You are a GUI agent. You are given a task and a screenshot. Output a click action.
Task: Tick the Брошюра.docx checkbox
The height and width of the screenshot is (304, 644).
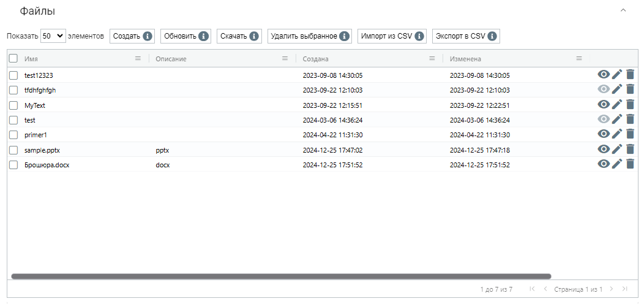tap(13, 165)
